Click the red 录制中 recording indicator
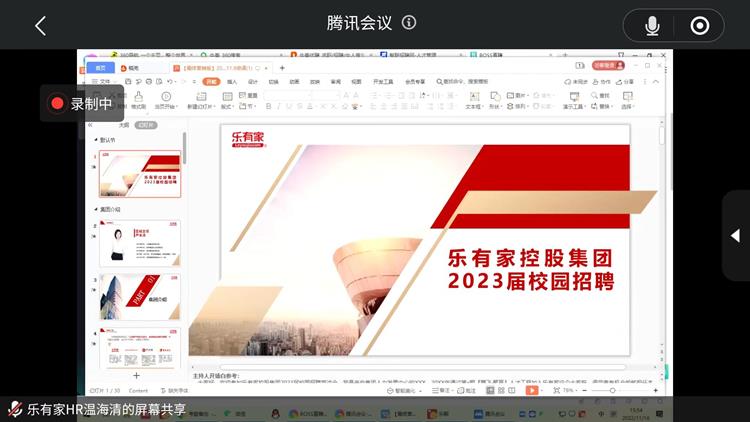Image resolution: width=750 pixels, height=422 pixels. pos(82,104)
